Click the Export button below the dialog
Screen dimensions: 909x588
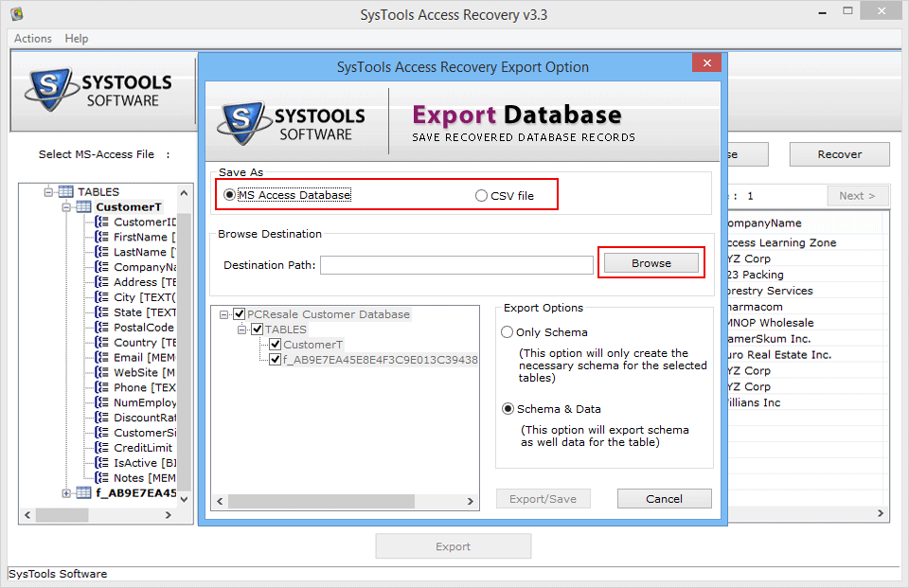pos(454,546)
